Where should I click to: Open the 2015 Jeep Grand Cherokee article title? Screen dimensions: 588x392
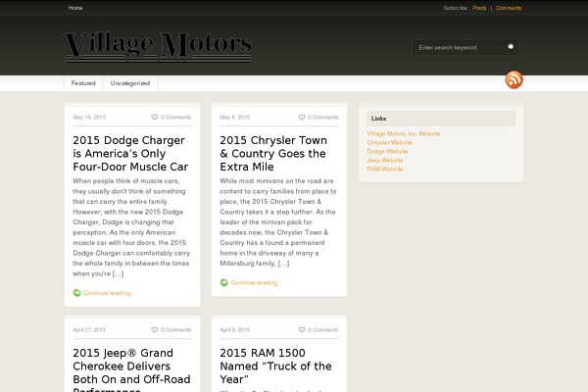tap(131, 370)
